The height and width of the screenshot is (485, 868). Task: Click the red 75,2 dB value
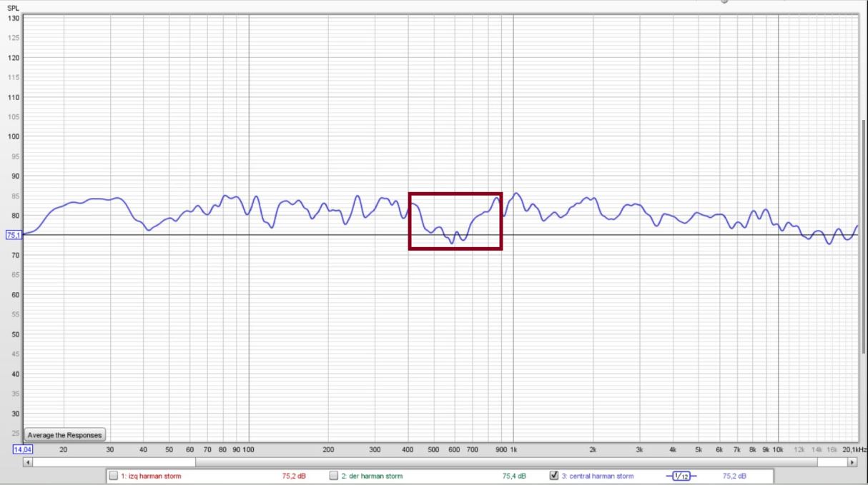(x=294, y=476)
